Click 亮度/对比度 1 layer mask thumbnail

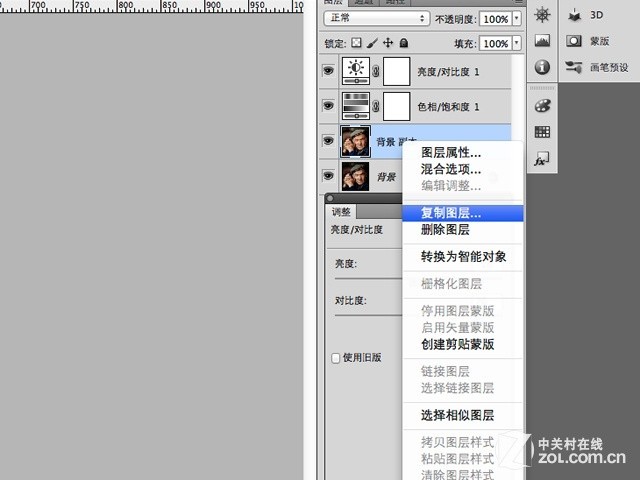396,71
